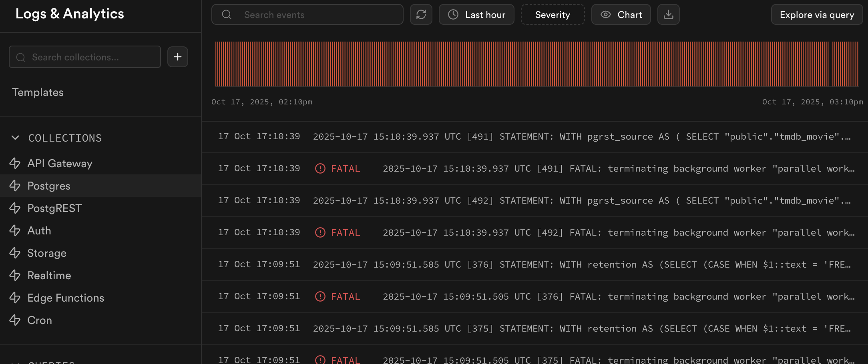Click FATAL alert icon for process 492
The height and width of the screenshot is (364, 868).
pos(320,232)
